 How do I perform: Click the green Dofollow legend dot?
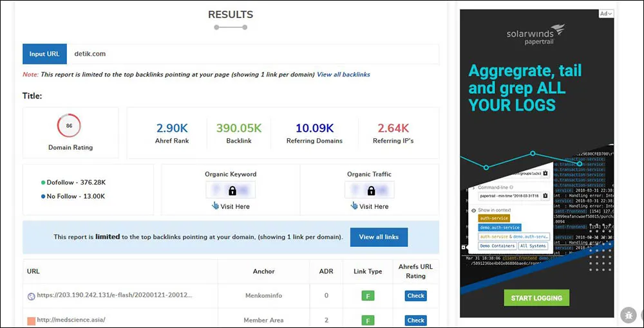[43, 183]
